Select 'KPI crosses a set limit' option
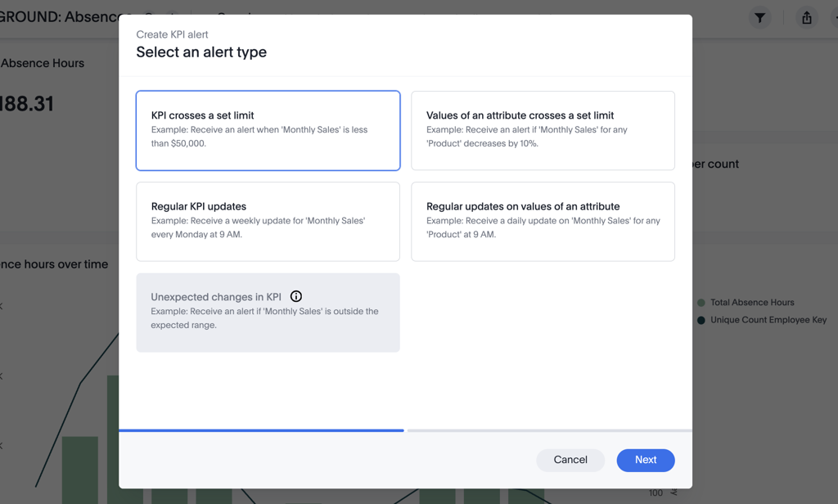Viewport: 838px width, 504px height. [268, 130]
